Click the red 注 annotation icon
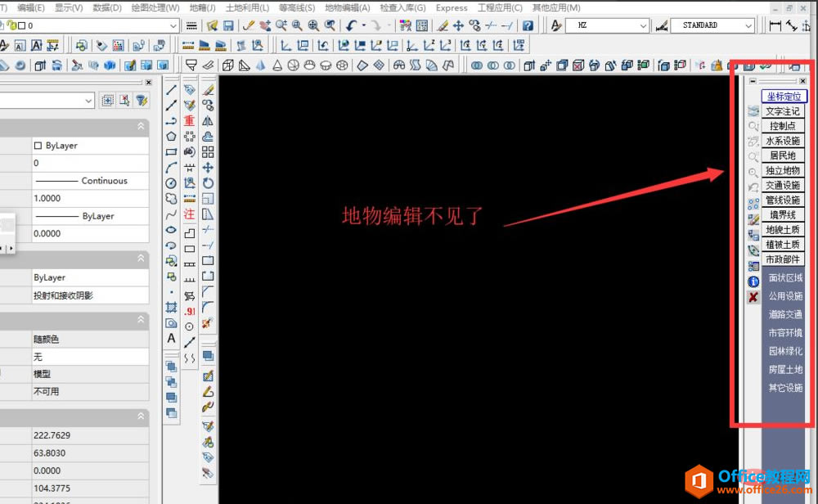Screen dimensions: 818x504 click(x=190, y=214)
